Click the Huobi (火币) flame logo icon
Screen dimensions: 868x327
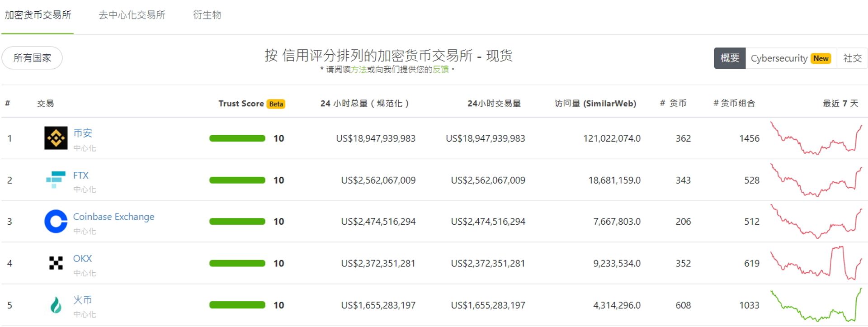(x=56, y=305)
